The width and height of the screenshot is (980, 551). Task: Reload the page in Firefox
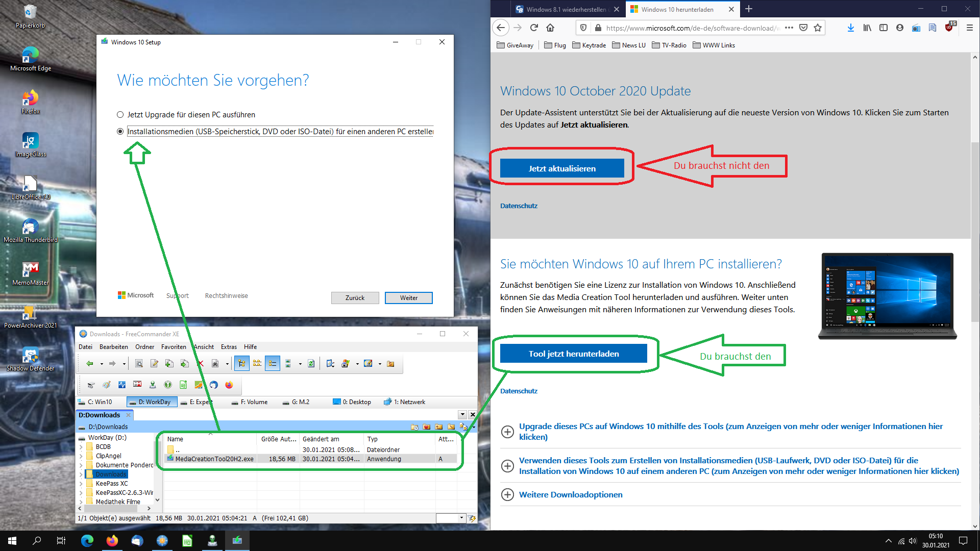click(534, 28)
